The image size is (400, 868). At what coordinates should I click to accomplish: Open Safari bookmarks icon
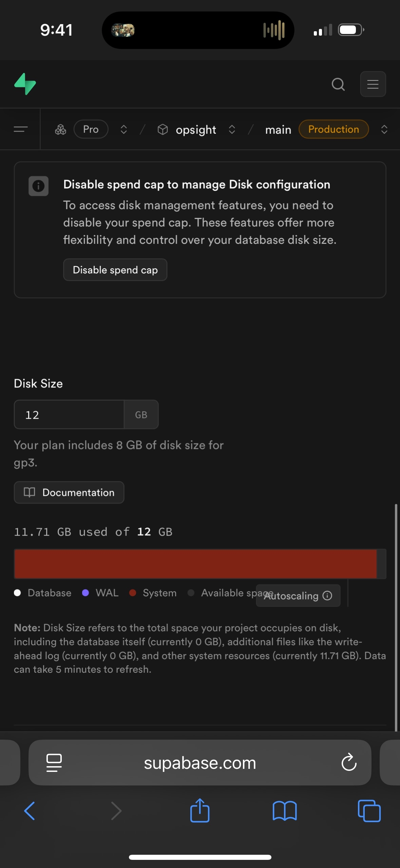coord(285,811)
